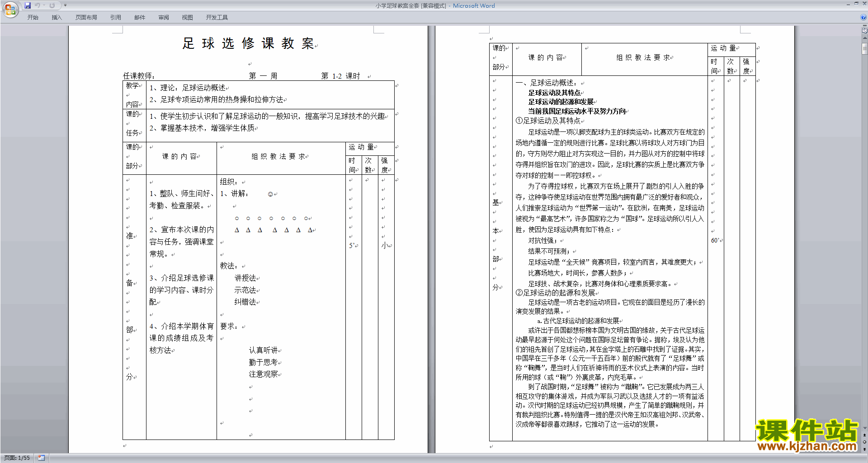
Task: Open Customize Quick Access Toolbar dropdown
Action: [x=65, y=5]
